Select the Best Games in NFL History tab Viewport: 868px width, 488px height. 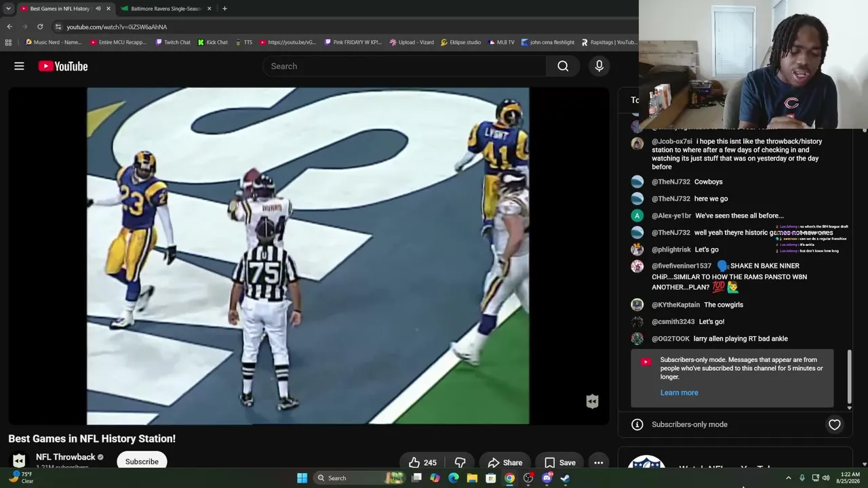(x=60, y=9)
